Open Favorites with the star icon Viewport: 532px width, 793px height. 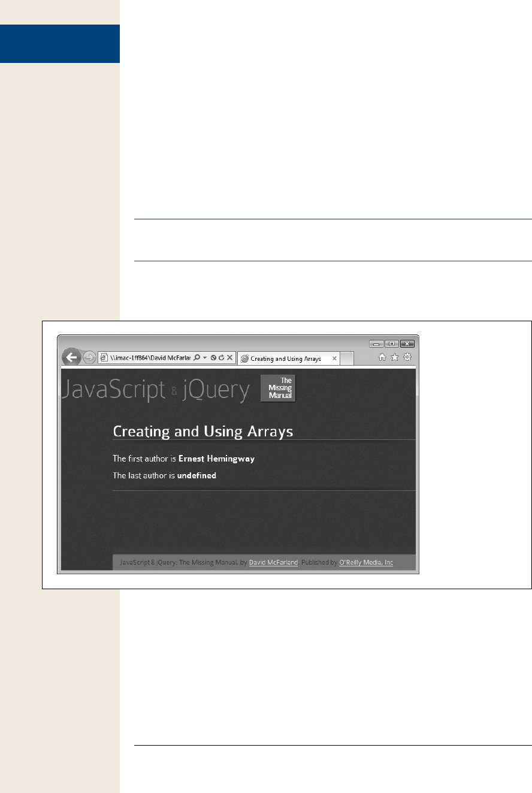click(x=395, y=357)
